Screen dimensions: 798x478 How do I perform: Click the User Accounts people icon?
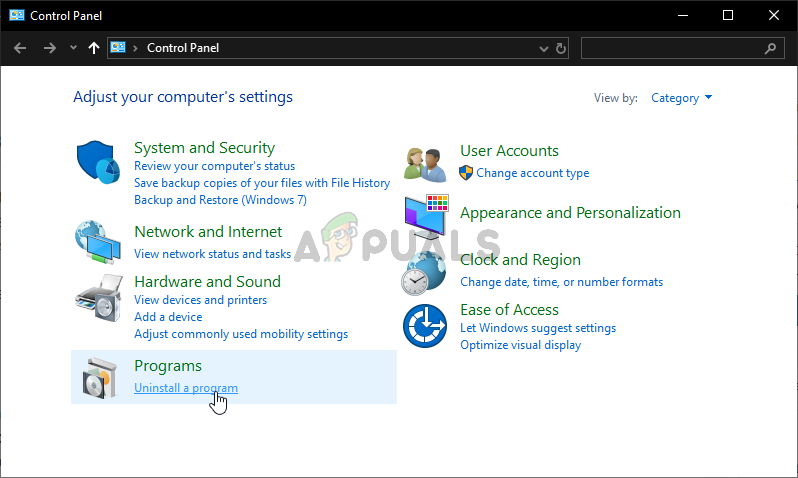coord(425,162)
